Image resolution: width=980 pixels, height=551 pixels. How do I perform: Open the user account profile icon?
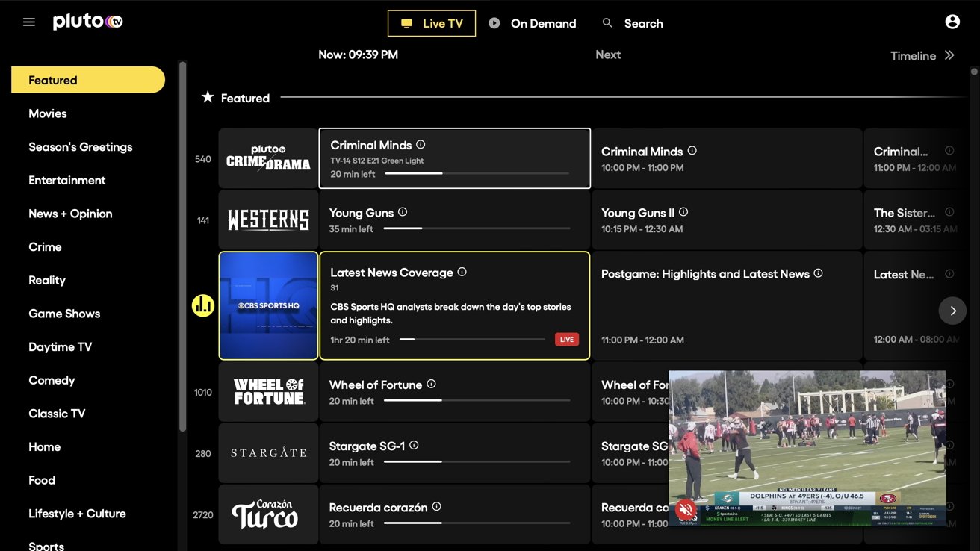pos(952,22)
